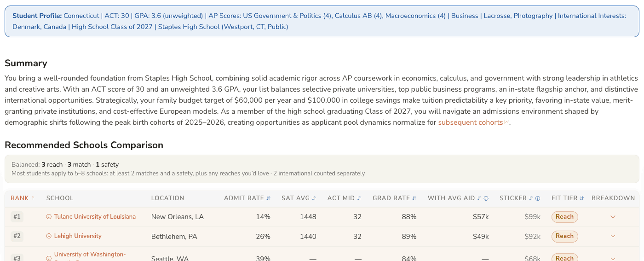Sort by Fit Tier column icon
Image resolution: width=644 pixels, height=261 pixels.
582,198
